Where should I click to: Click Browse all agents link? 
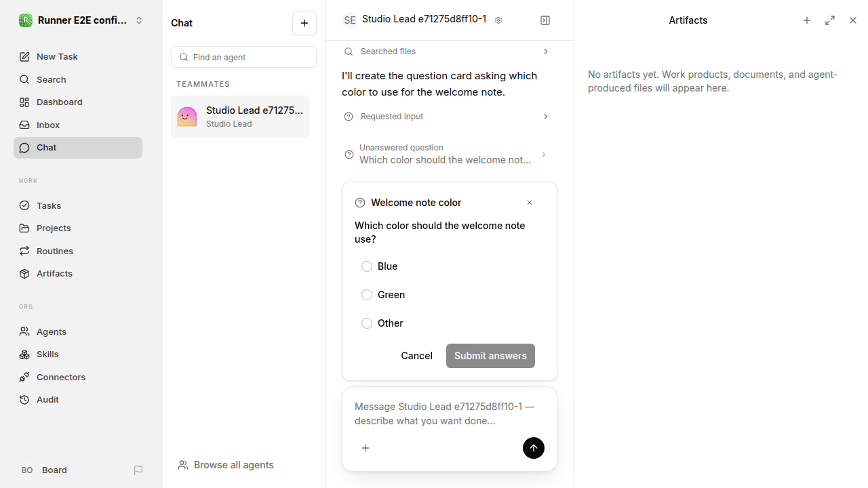pos(226,465)
